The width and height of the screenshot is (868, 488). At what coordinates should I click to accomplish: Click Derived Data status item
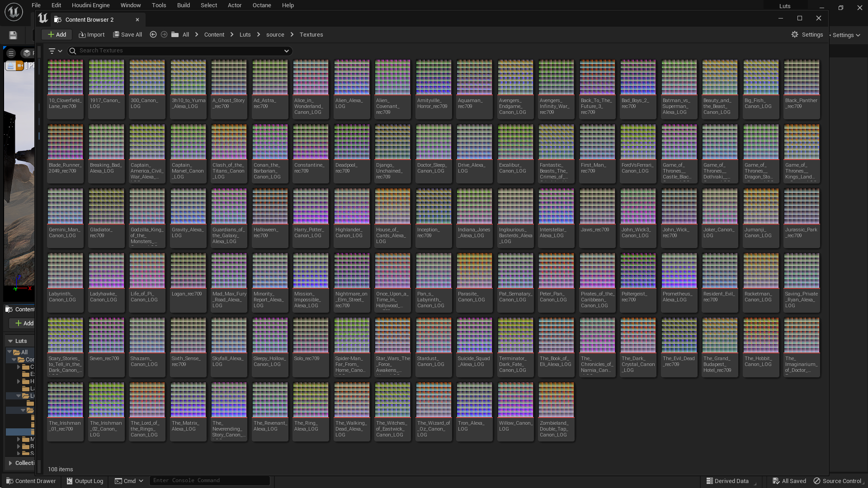[x=727, y=481]
